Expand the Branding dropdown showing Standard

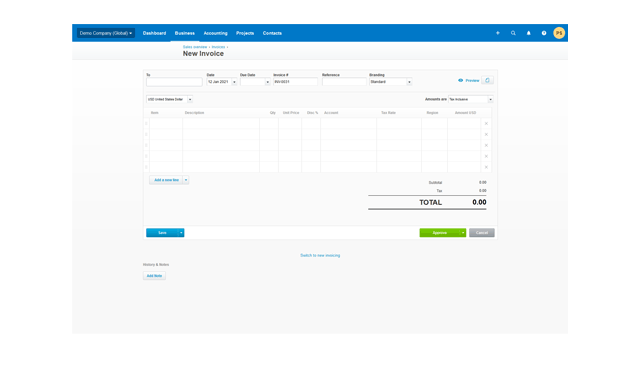(409, 82)
